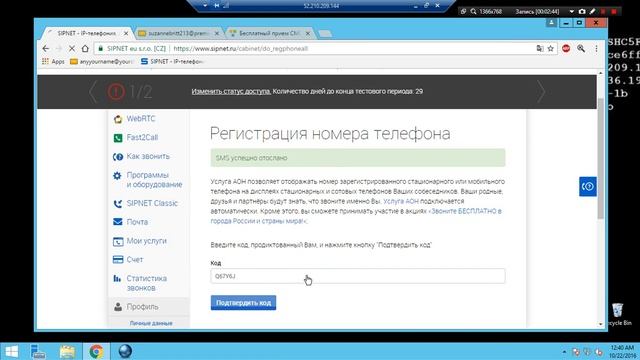
Task: Click the camera icon in recording toolbar
Action: pyautogui.click(x=582, y=11)
